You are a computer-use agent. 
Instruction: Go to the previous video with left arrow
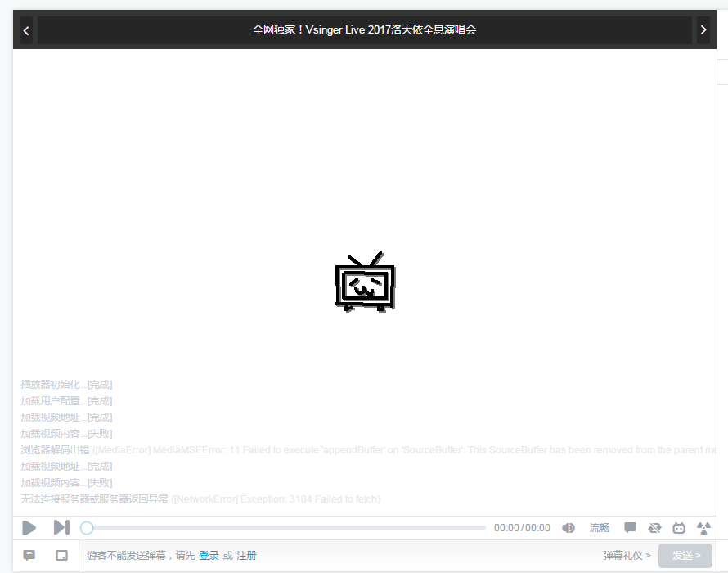[x=26, y=30]
